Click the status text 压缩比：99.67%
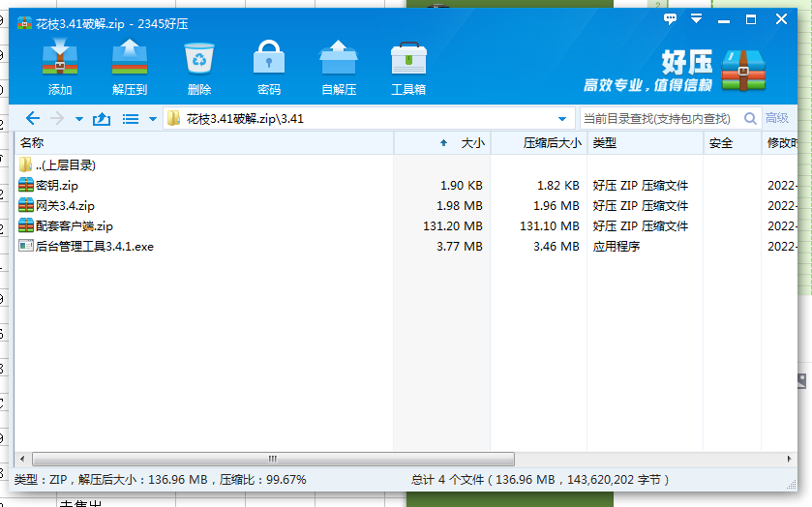This screenshot has height=507, width=812. pos(263,480)
